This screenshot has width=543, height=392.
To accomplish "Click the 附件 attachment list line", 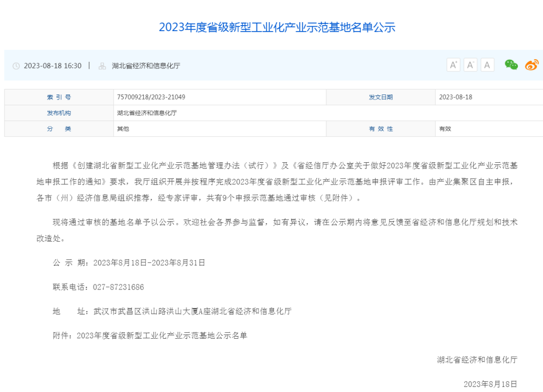I will pyautogui.click(x=150, y=335).
